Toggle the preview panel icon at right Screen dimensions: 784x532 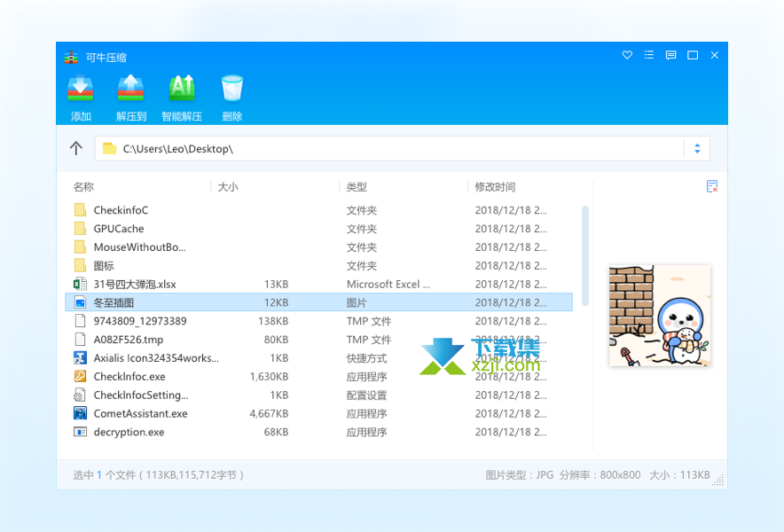(712, 186)
